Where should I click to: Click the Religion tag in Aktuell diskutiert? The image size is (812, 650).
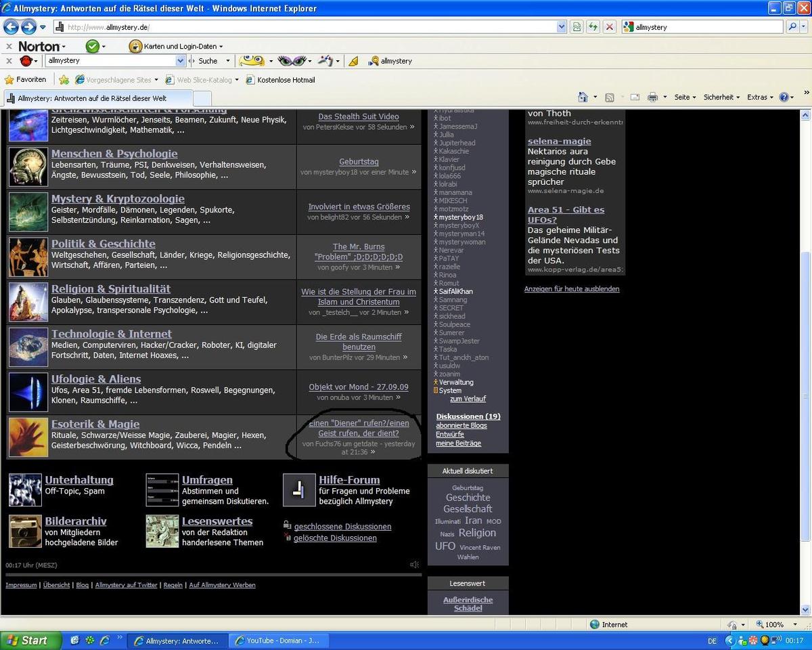click(477, 533)
